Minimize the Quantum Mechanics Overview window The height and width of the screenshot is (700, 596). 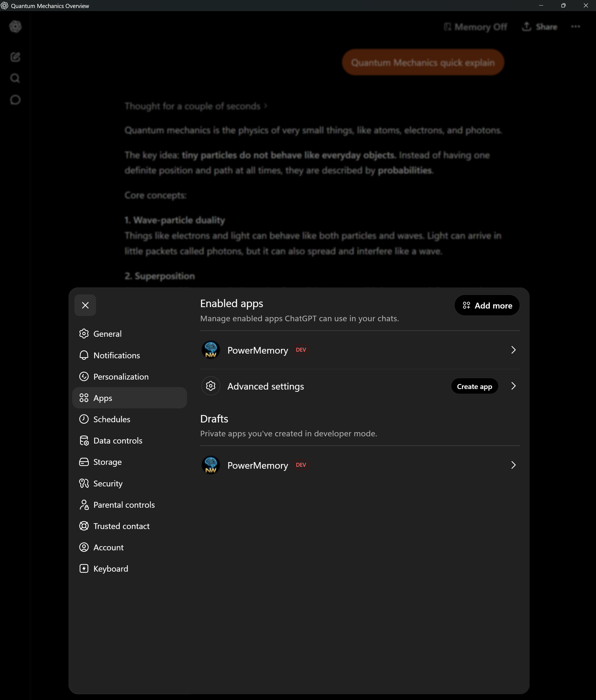(x=541, y=6)
